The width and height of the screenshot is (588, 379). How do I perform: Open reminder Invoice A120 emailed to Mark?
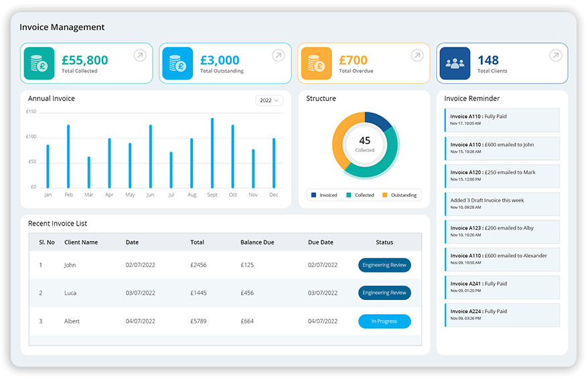[x=502, y=176]
